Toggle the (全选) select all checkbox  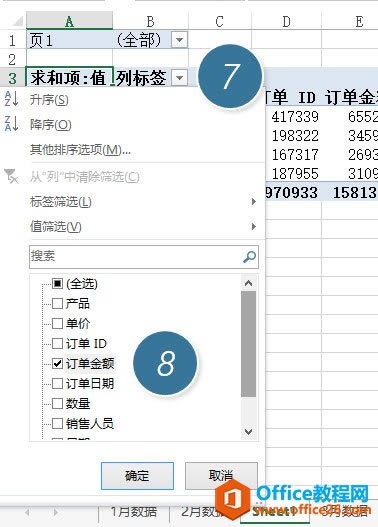click(57, 284)
